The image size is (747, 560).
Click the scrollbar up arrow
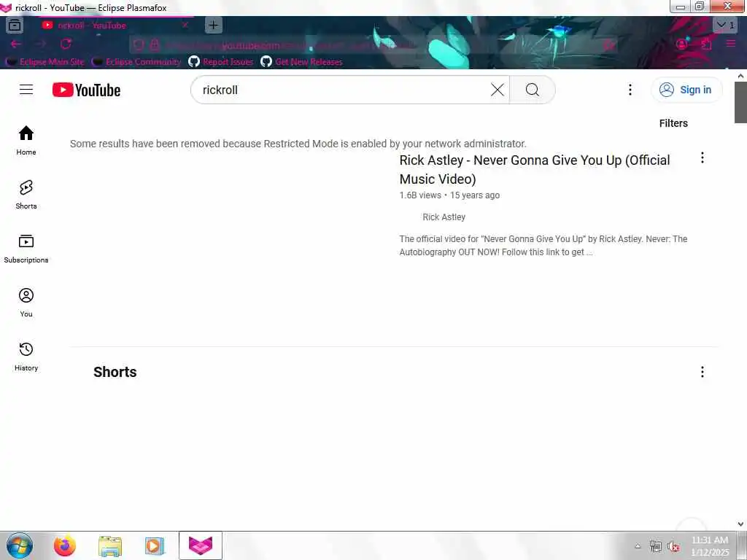pos(740,76)
